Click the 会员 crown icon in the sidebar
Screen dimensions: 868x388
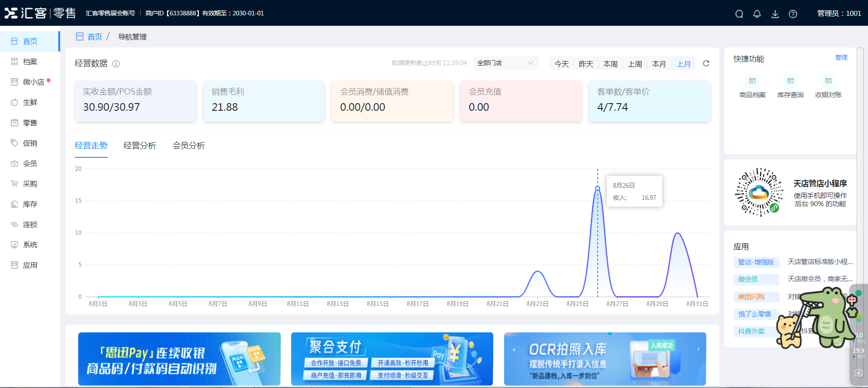pyautogui.click(x=14, y=163)
